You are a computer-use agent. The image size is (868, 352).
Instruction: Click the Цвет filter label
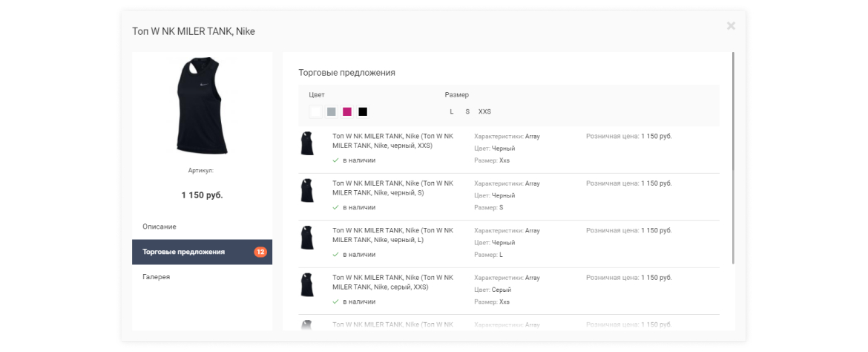click(x=317, y=95)
